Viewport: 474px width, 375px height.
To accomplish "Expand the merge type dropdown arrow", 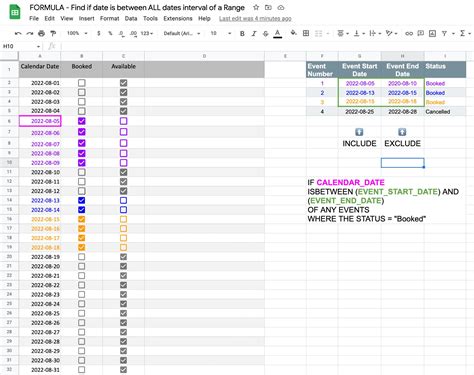I will 328,33.
